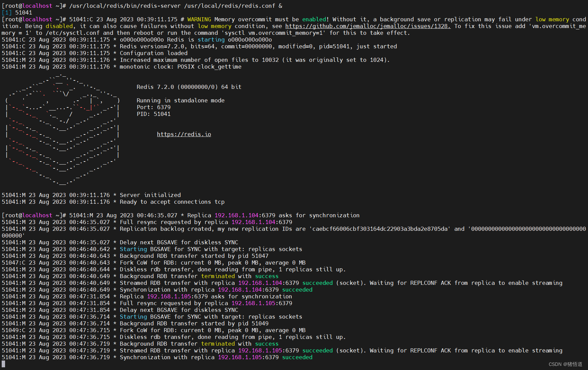Click the yellow WARNING word in the overcommit message
This screenshot has height=370, width=588.
point(199,19)
